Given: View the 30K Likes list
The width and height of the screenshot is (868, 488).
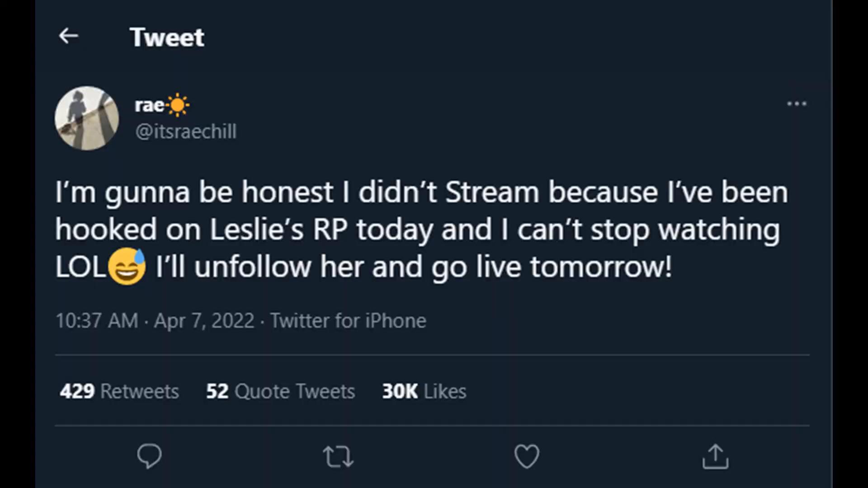Looking at the screenshot, I should [x=424, y=391].
